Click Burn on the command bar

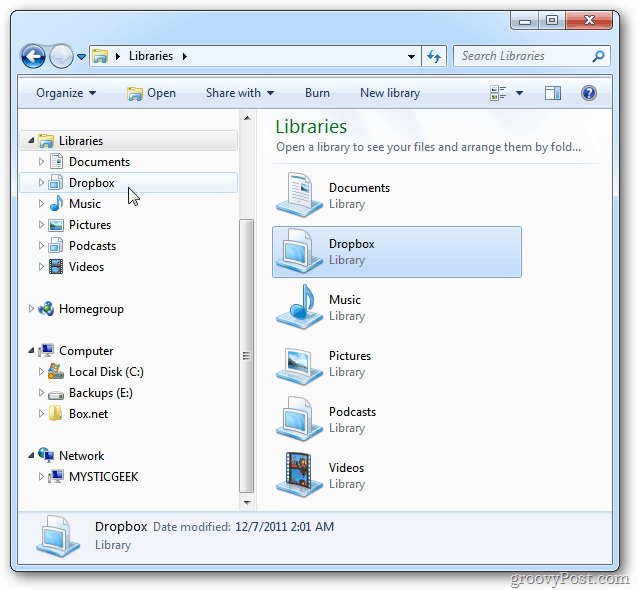[317, 93]
